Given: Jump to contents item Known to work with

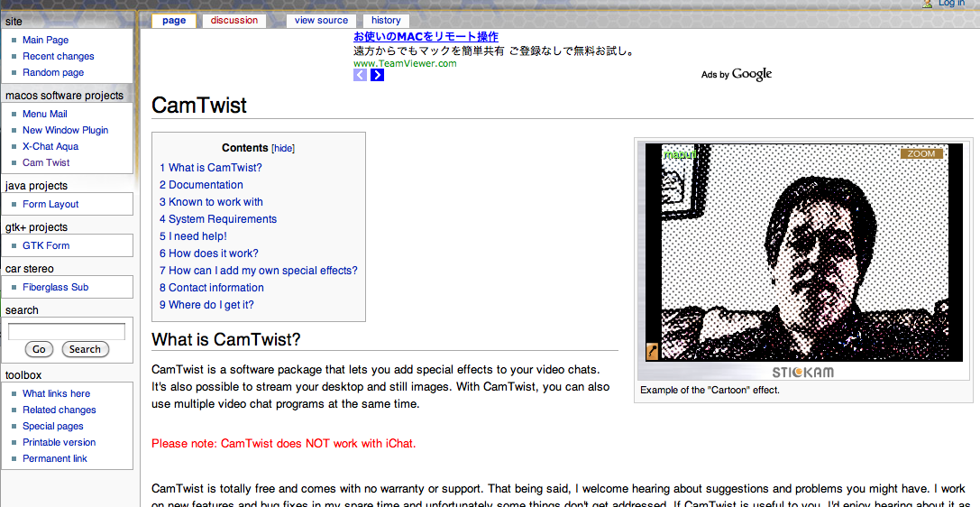Looking at the screenshot, I should 211,202.
